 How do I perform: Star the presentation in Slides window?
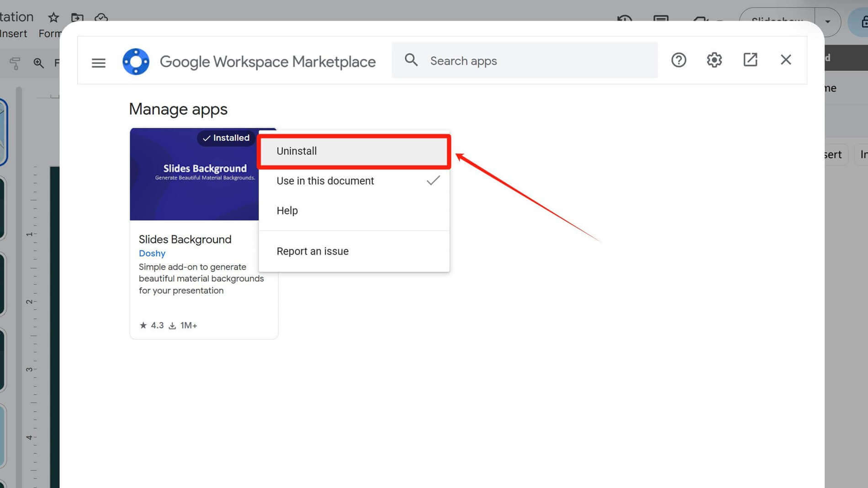click(53, 17)
